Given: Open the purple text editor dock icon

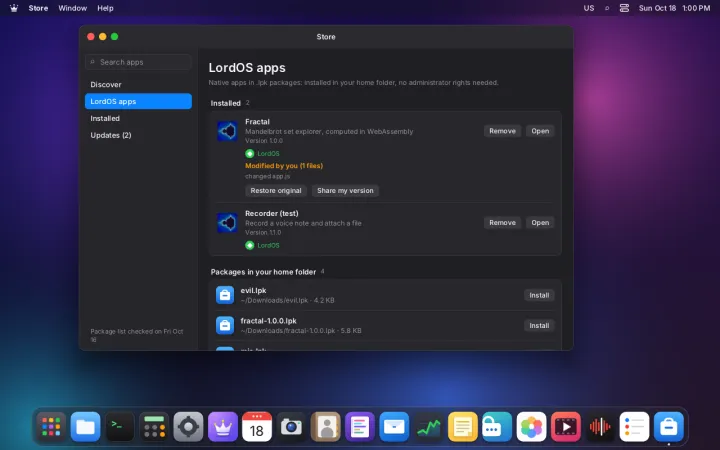Looking at the screenshot, I should tap(360, 427).
